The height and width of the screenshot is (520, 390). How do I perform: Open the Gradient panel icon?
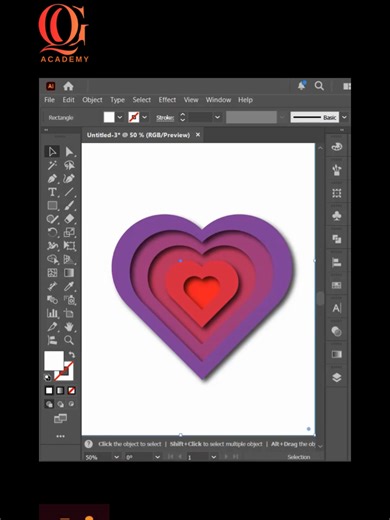pyautogui.click(x=337, y=354)
